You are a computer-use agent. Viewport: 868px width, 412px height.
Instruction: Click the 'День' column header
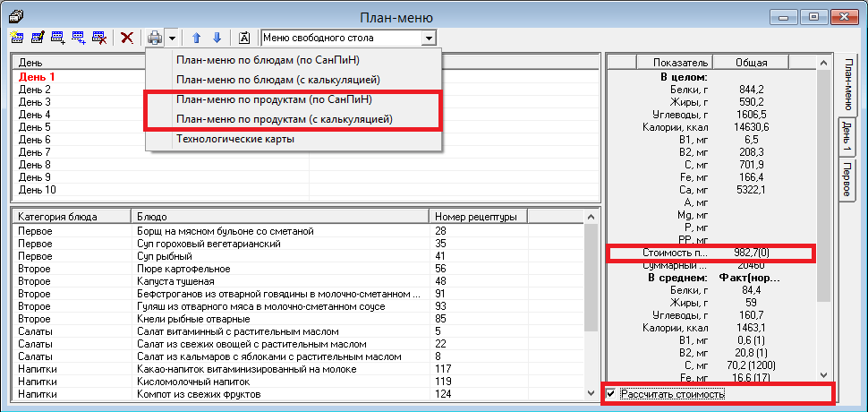(x=160, y=63)
